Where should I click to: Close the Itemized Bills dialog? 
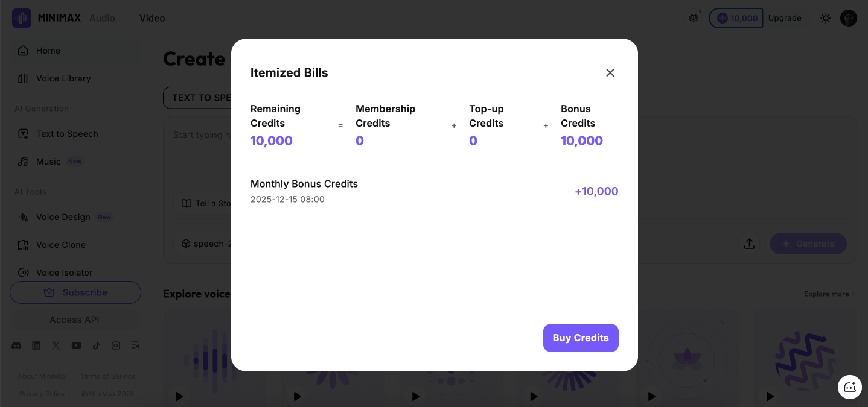click(x=610, y=72)
